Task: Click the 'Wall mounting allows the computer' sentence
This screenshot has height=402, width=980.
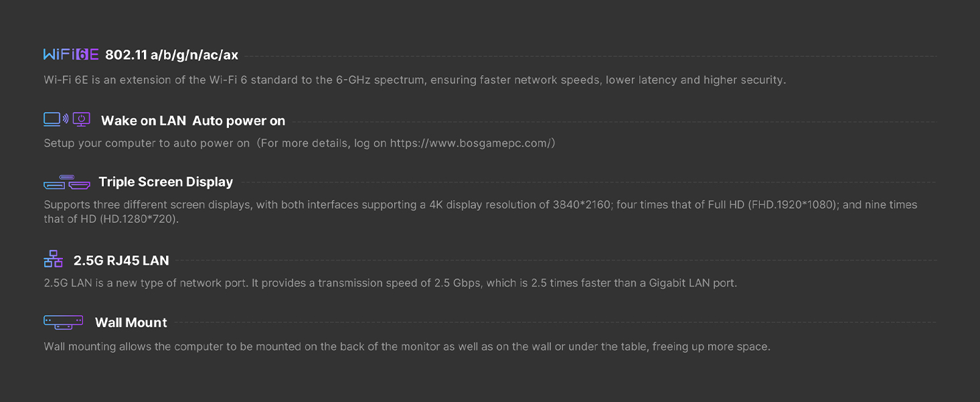Action: [134, 346]
